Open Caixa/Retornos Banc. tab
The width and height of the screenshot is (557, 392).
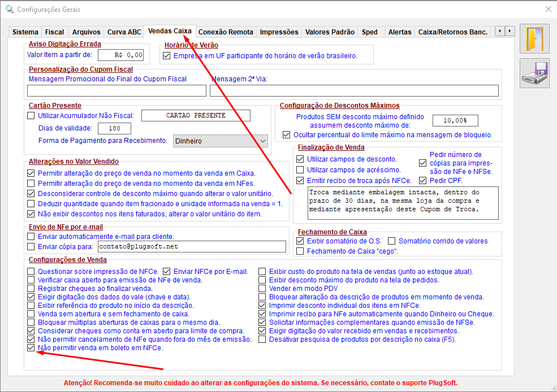click(453, 32)
